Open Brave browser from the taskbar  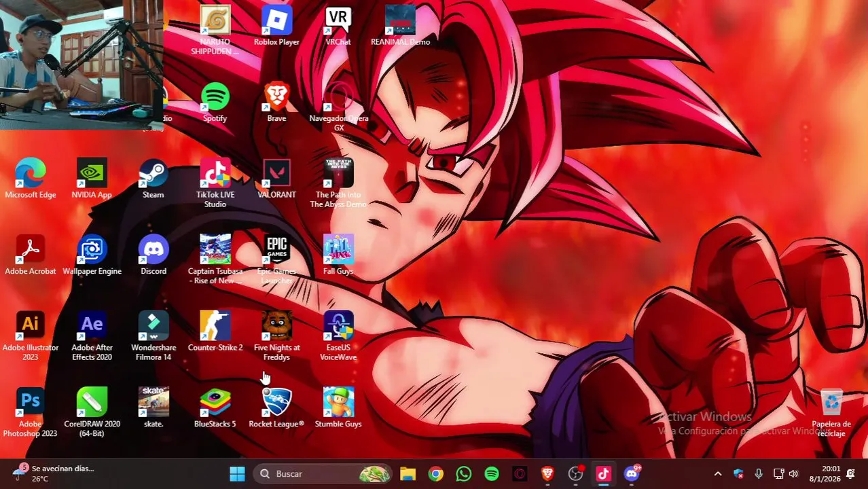tap(547, 473)
